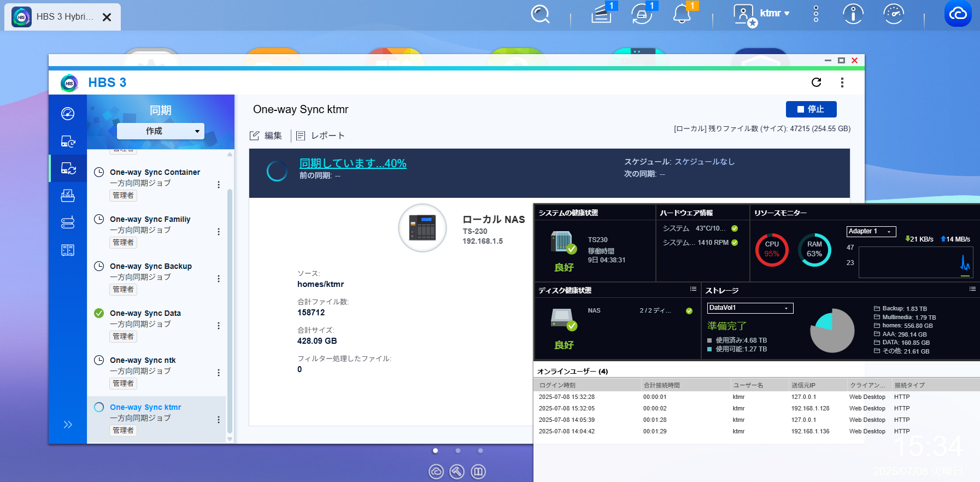Click the 編集 edit button
Screen dimensions: 980x482
266,136
